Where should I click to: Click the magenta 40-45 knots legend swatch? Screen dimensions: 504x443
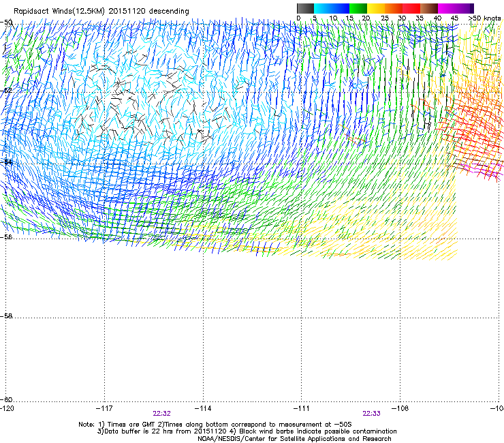(x=447, y=8)
